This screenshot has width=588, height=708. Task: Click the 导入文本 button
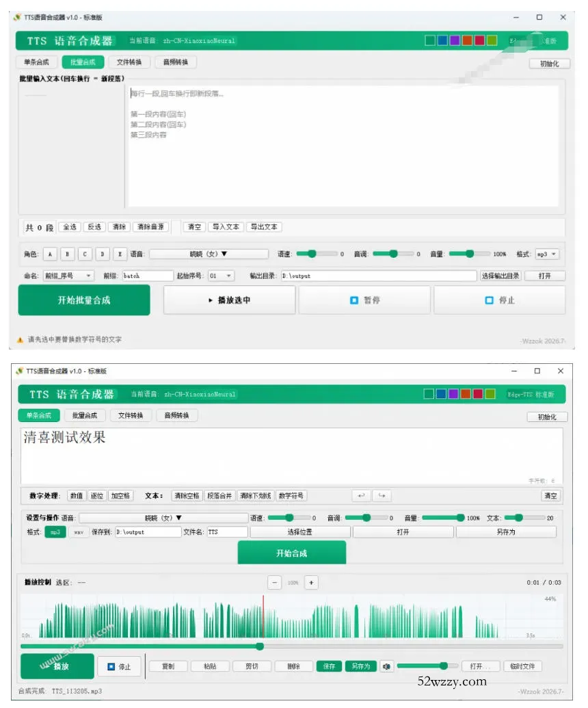coord(226,226)
